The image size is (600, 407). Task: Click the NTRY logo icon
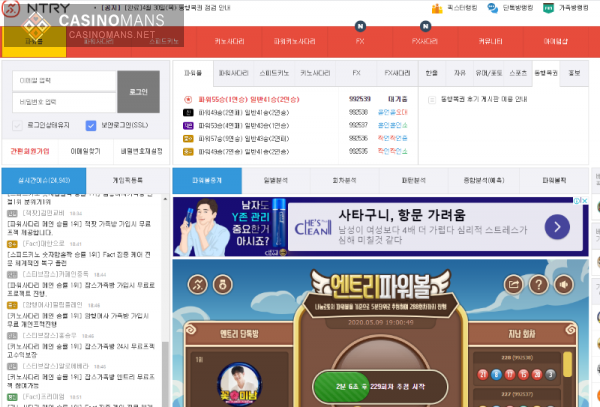11,8
